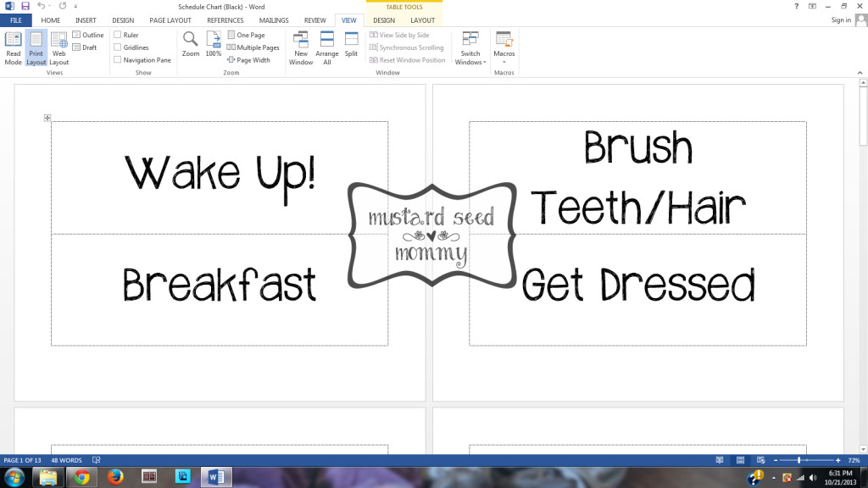Show hidden system tray icons
Image resolution: width=868 pixels, height=488 pixels.
point(773,478)
